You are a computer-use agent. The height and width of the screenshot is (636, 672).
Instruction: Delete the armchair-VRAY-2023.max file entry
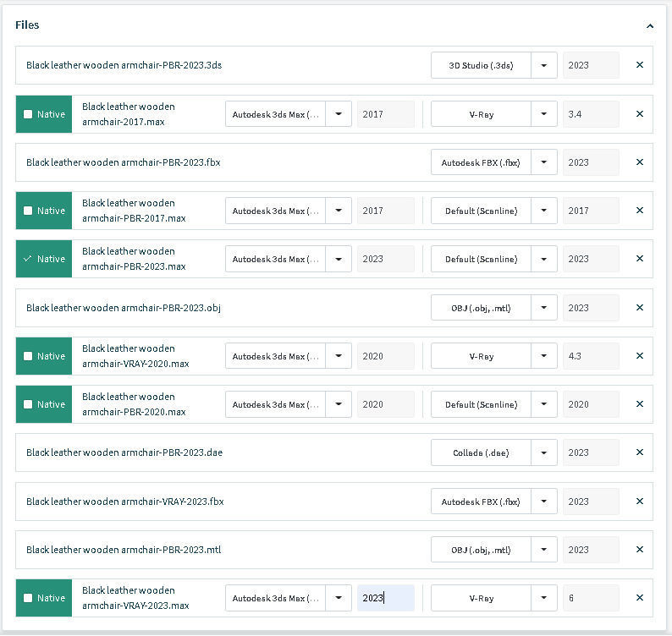click(x=639, y=598)
